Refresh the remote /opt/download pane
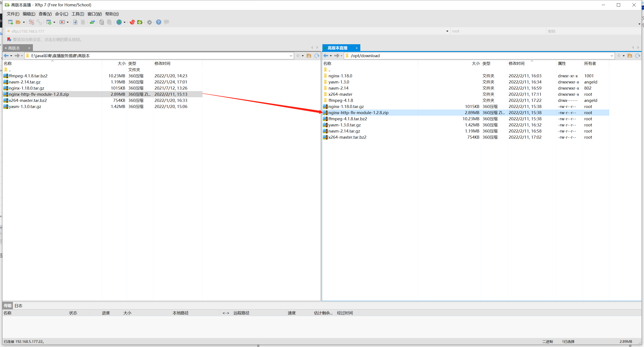The image size is (644, 347). pyautogui.click(x=637, y=56)
